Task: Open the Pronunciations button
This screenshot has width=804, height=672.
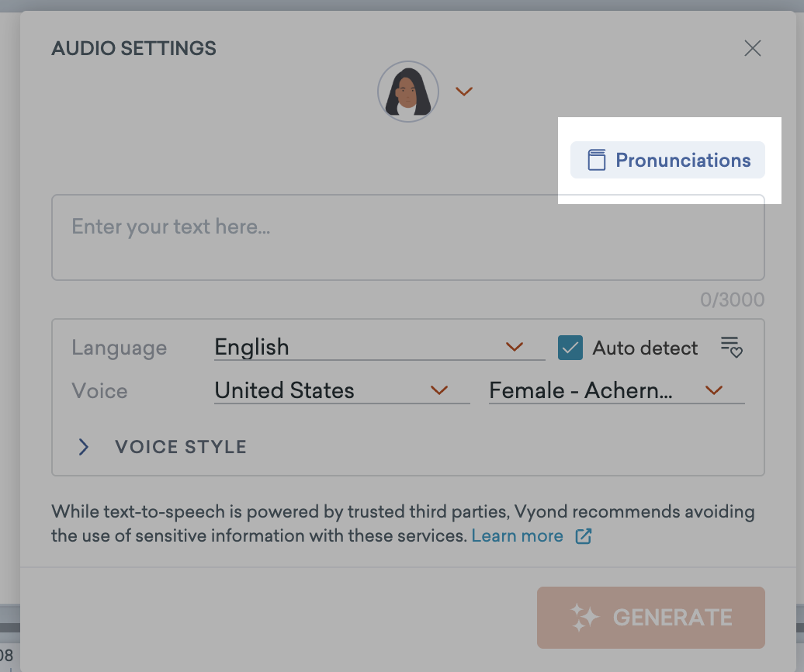Action: 667,161
